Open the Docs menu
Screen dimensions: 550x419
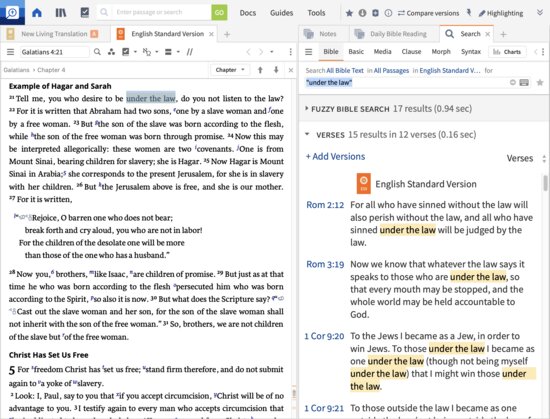[248, 13]
